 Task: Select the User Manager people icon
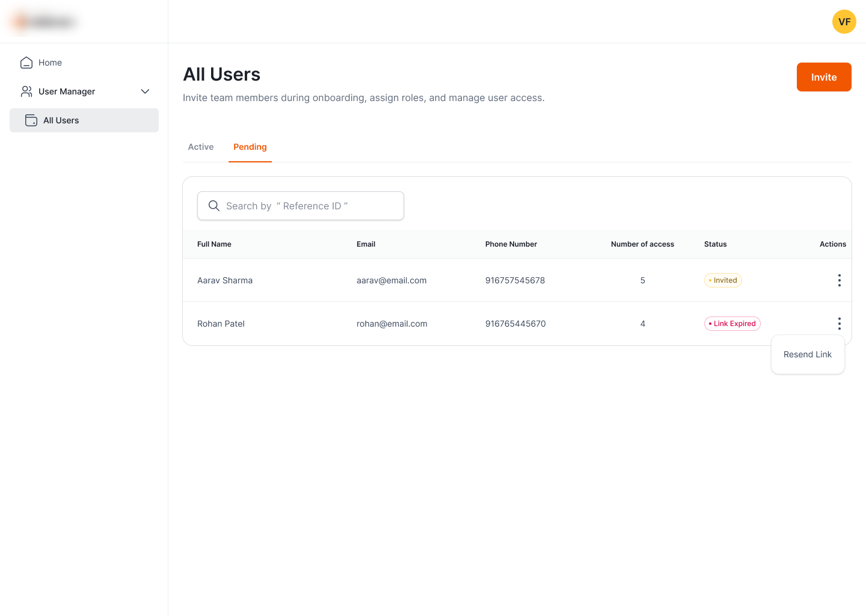[x=26, y=91]
